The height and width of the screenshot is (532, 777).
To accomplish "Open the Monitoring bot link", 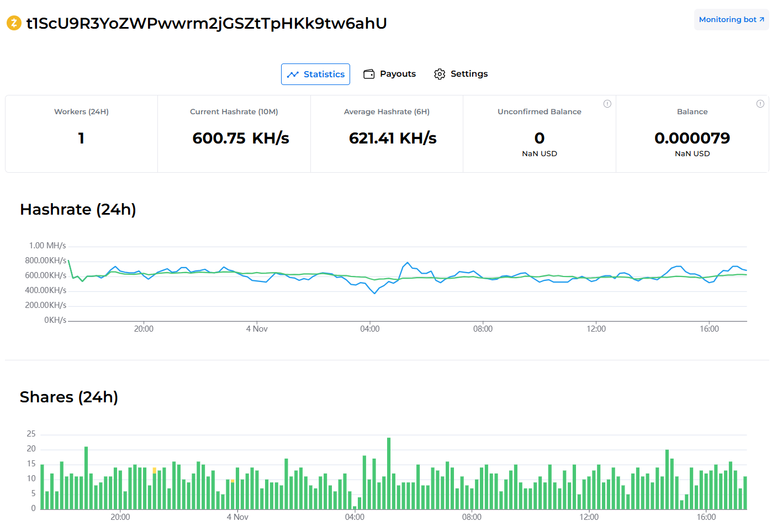I will [727, 19].
